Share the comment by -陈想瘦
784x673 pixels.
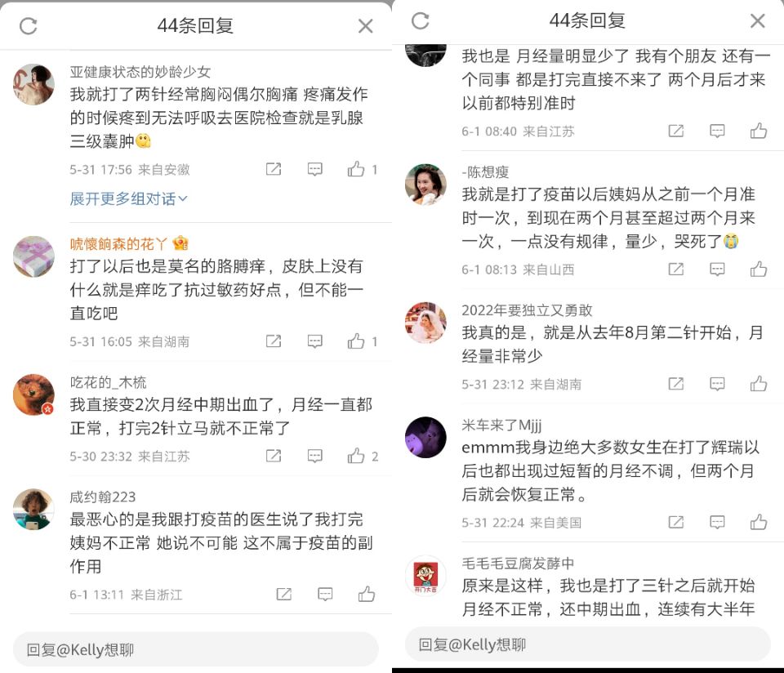(676, 270)
